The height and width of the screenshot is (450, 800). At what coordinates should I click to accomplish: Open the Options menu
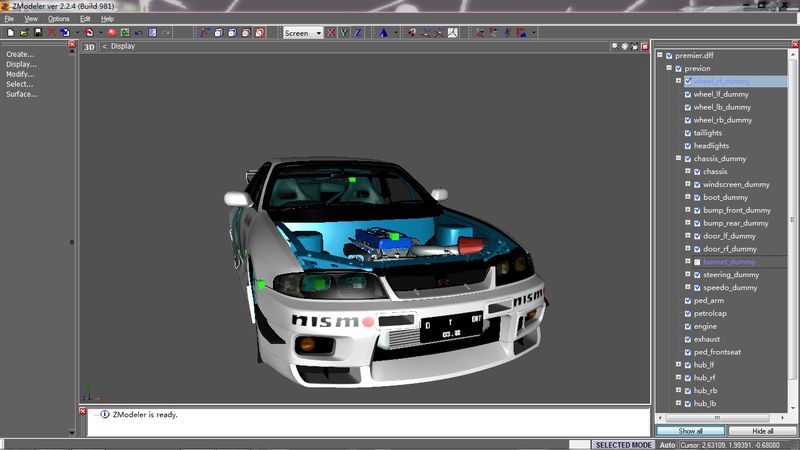[59, 19]
